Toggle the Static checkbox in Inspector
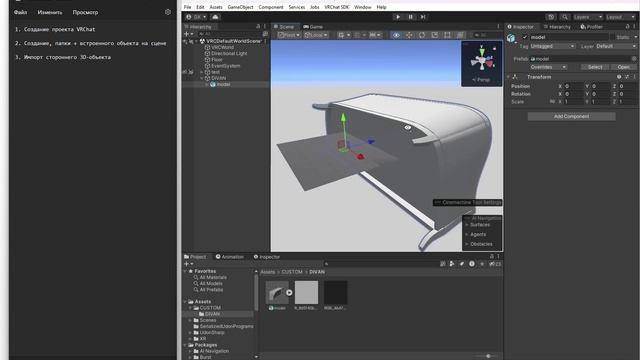The image size is (640, 360). pyautogui.click(x=612, y=37)
